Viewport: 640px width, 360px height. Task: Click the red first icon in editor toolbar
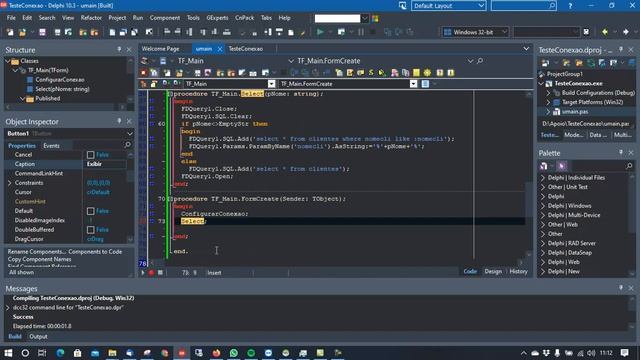[143, 73]
